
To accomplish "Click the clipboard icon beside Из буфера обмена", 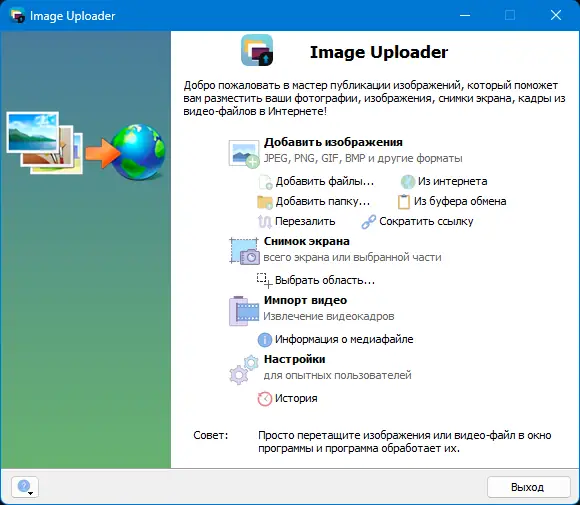I will tap(404, 202).
